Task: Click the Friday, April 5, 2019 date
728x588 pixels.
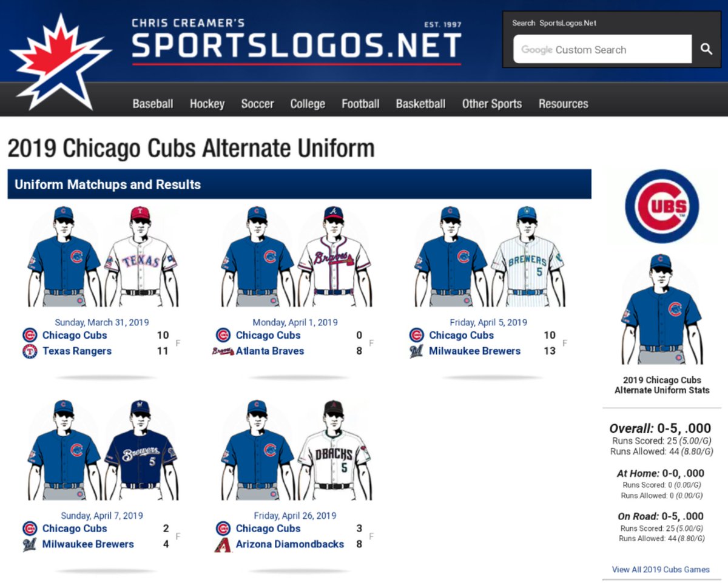Action: click(x=488, y=322)
